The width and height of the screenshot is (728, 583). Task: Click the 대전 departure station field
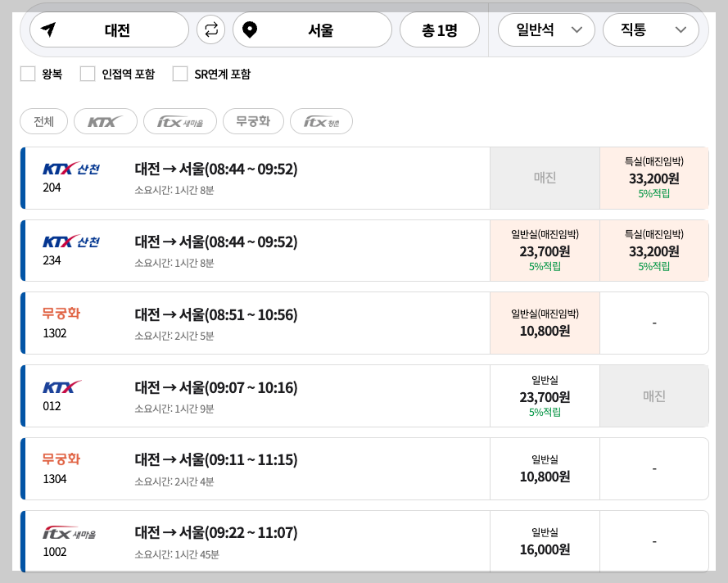pyautogui.click(x=116, y=29)
